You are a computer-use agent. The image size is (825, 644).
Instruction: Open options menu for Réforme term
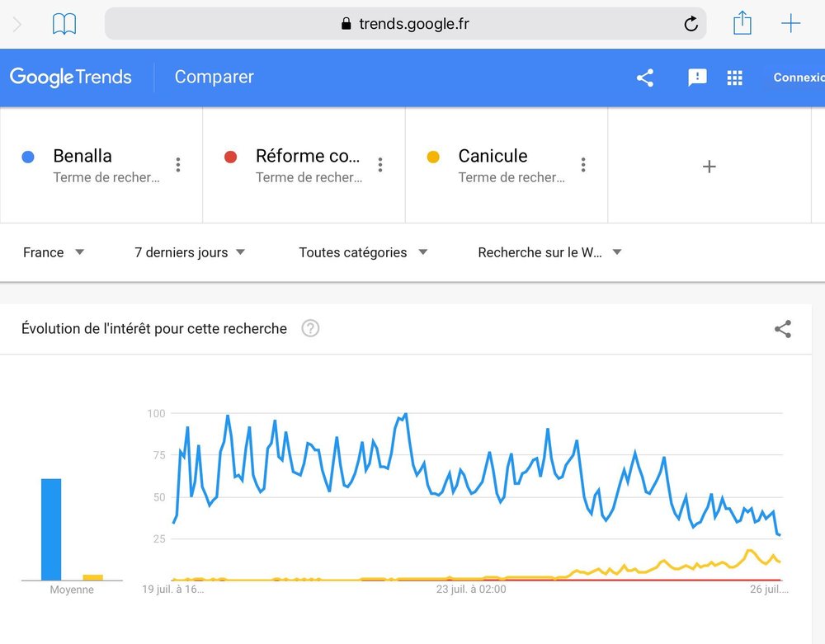pos(380,165)
